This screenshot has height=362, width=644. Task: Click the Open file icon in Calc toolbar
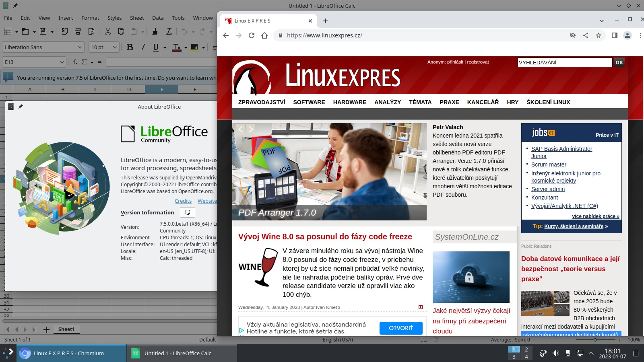click(x=25, y=31)
